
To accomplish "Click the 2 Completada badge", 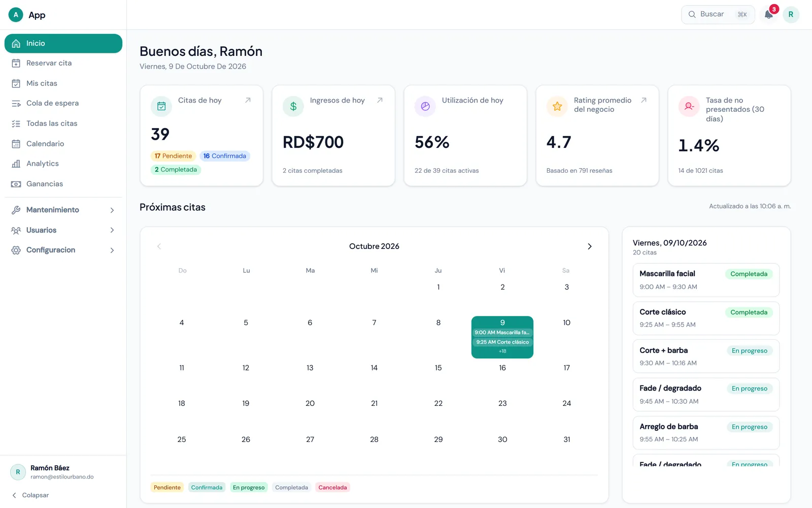I will [176, 170].
